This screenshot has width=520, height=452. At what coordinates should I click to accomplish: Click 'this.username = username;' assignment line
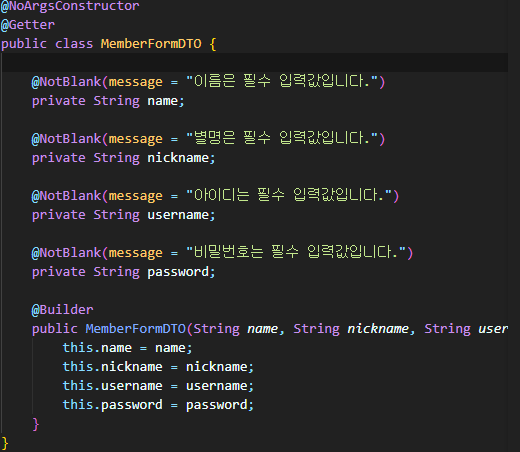pyautogui.click(x=158, y=386)
